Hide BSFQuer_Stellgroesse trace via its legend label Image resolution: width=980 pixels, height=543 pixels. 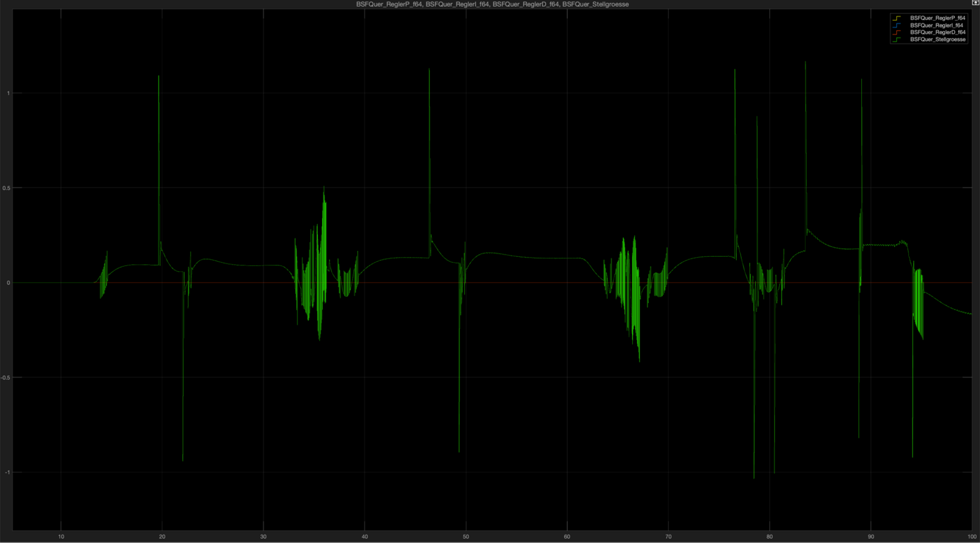(x=937, y=39)
